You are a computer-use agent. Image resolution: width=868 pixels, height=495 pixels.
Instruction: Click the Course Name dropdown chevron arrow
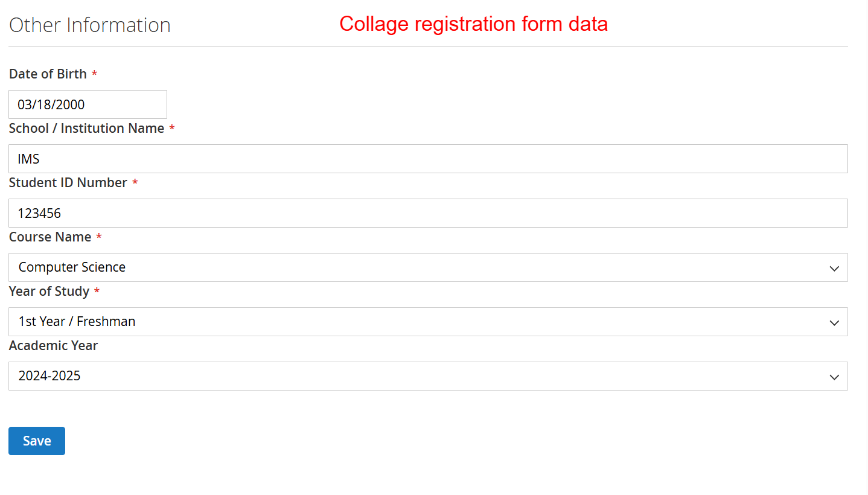pyautogui.click(x=834, y=268)
